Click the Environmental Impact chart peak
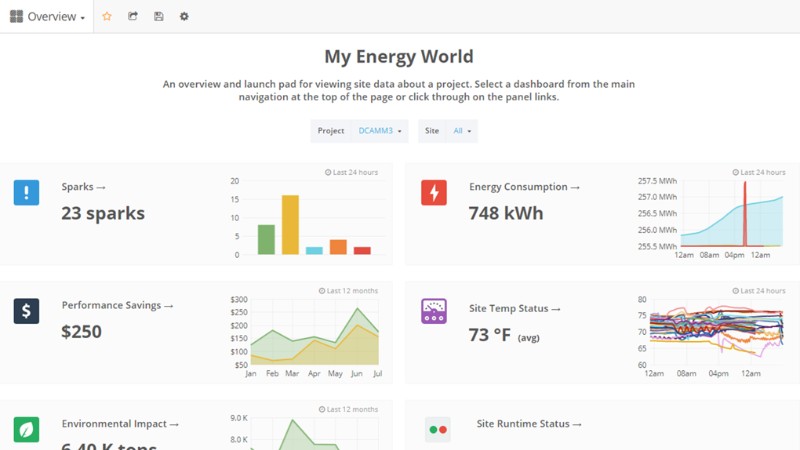Screen dimensions: 800x450 coord(292,421)
